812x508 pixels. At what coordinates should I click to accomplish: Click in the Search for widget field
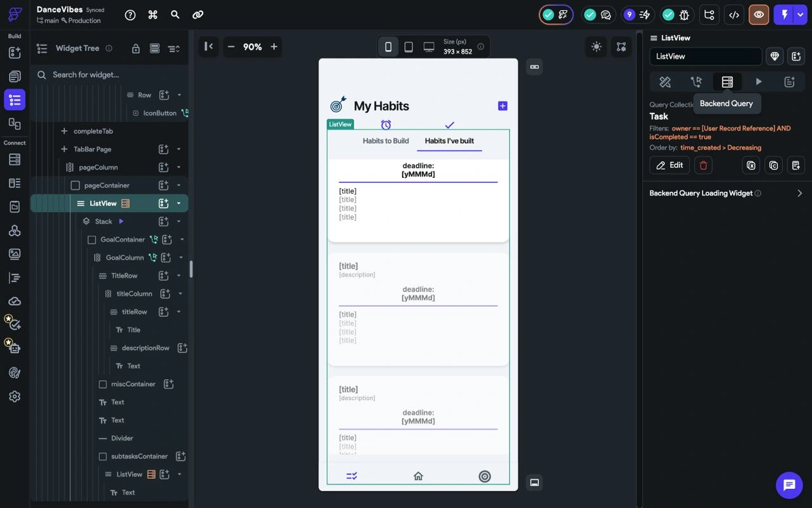pyautogui.click(x=109, y=74)
